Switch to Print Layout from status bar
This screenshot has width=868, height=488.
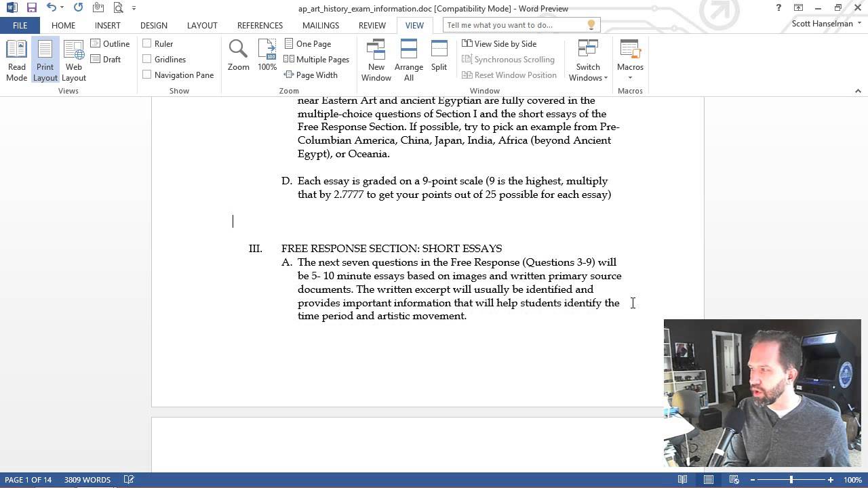point(709,480)
